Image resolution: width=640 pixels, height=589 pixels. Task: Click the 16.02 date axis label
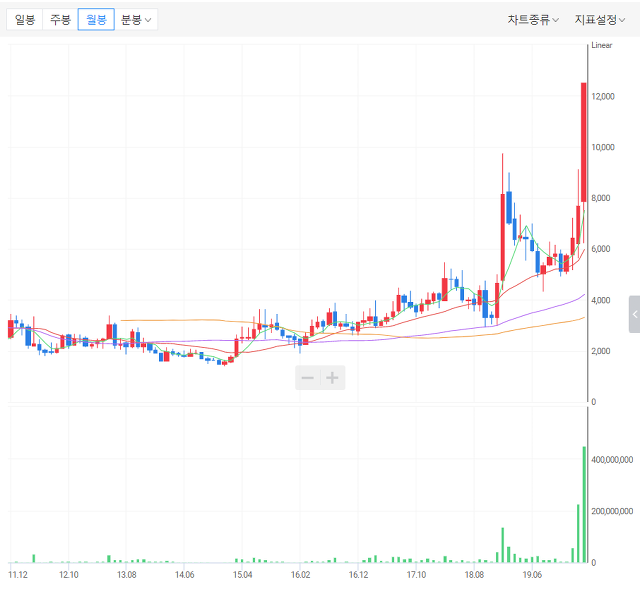pos(300,575)
